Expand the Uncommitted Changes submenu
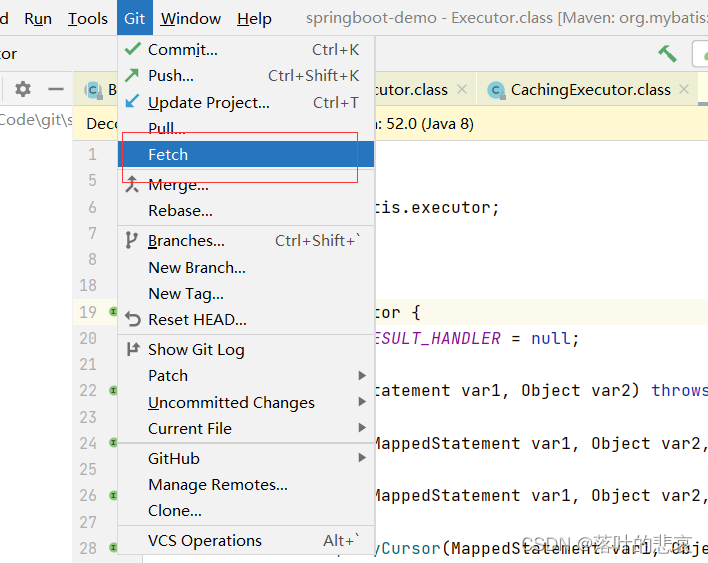 [x=246, y=402]
